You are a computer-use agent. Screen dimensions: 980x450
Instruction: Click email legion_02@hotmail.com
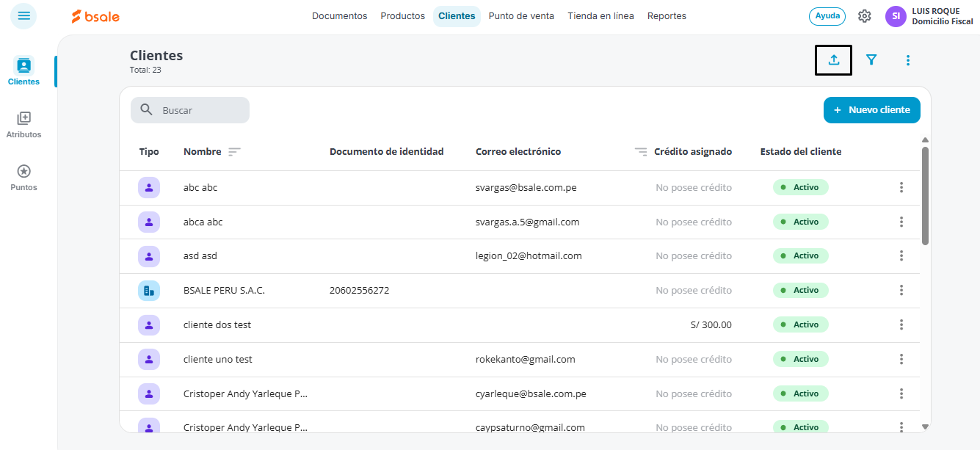[529, 256]
